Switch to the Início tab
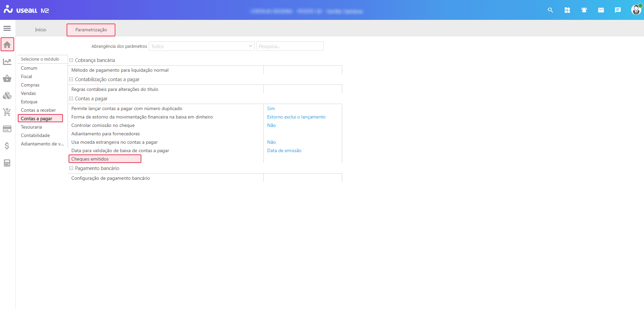This screenshot has width=644, height=309. tap(41, 30)
